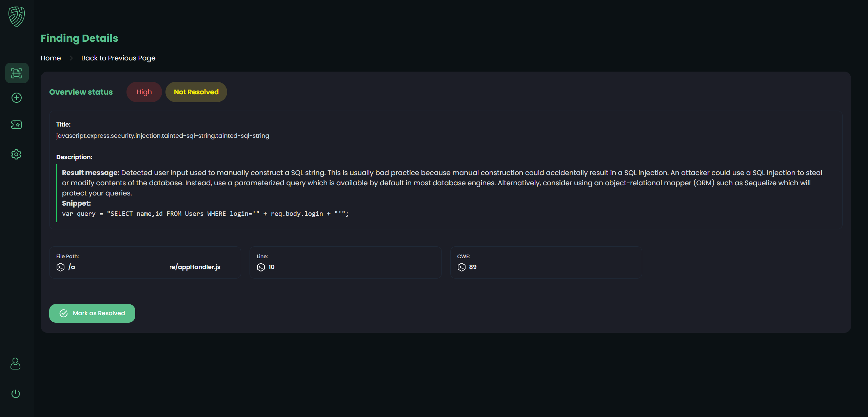Click the Line number hexagon icon
Image resolution: width=868 pixels, height=417 pixels.
coord(261,267)
